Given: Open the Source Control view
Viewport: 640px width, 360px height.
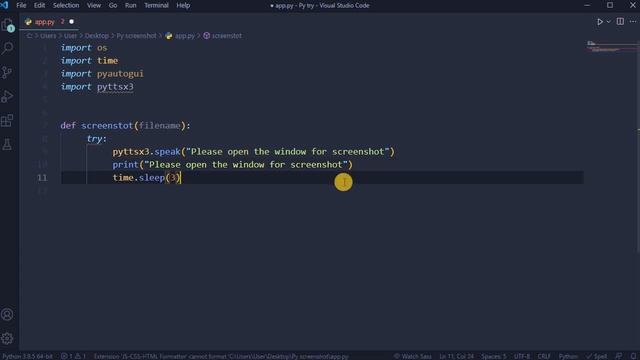Looking at the screenshot, I should coord(7,73).
